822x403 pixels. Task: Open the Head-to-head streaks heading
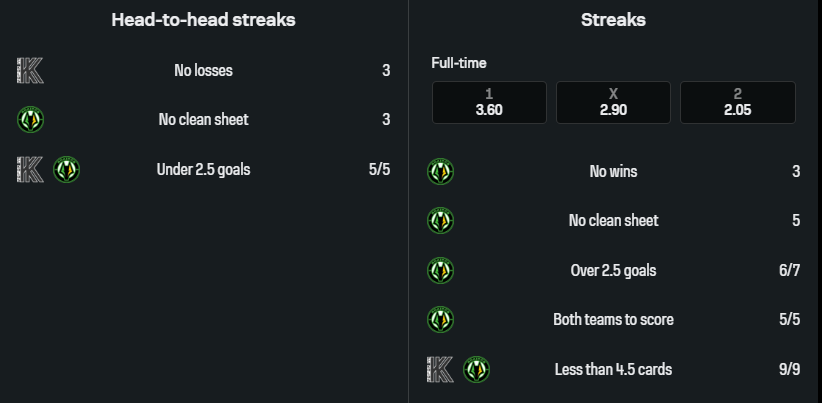(x=203, y=19)
